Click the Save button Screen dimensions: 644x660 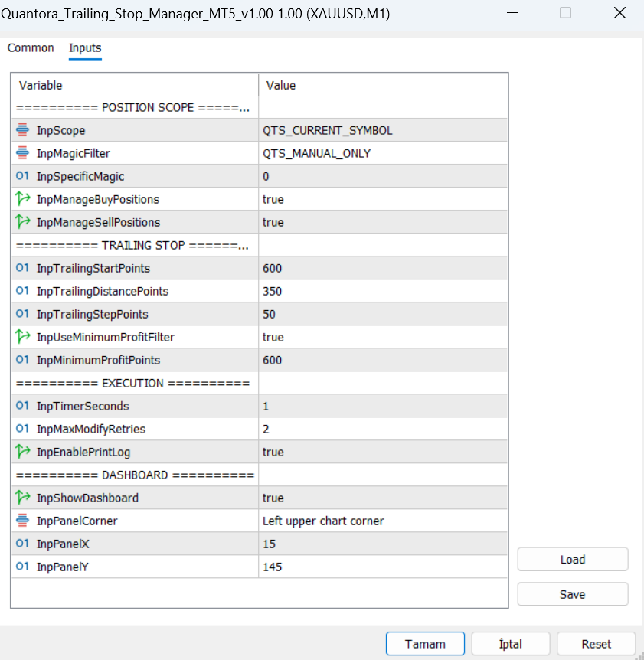(573, 594)
